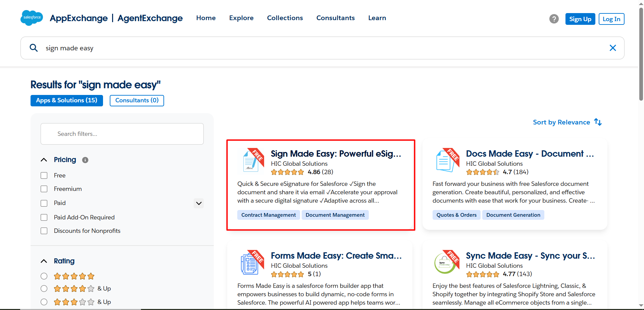Open Sign Made Easy: Powerful eSig... title
The height and width of the screenshot is (310, 644).
tap(336, 154)
